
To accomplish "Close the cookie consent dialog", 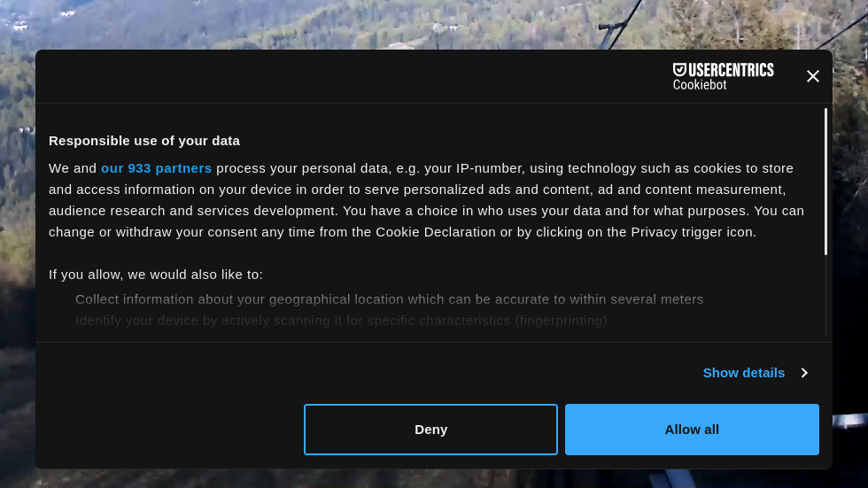I will (x=813, y=76).
